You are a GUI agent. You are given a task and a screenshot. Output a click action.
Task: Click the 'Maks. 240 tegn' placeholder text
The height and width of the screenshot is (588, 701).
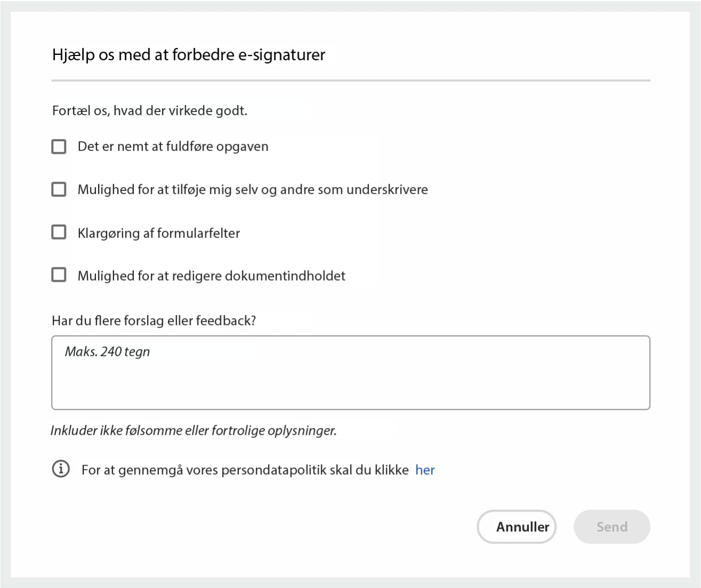click(107, 352)
